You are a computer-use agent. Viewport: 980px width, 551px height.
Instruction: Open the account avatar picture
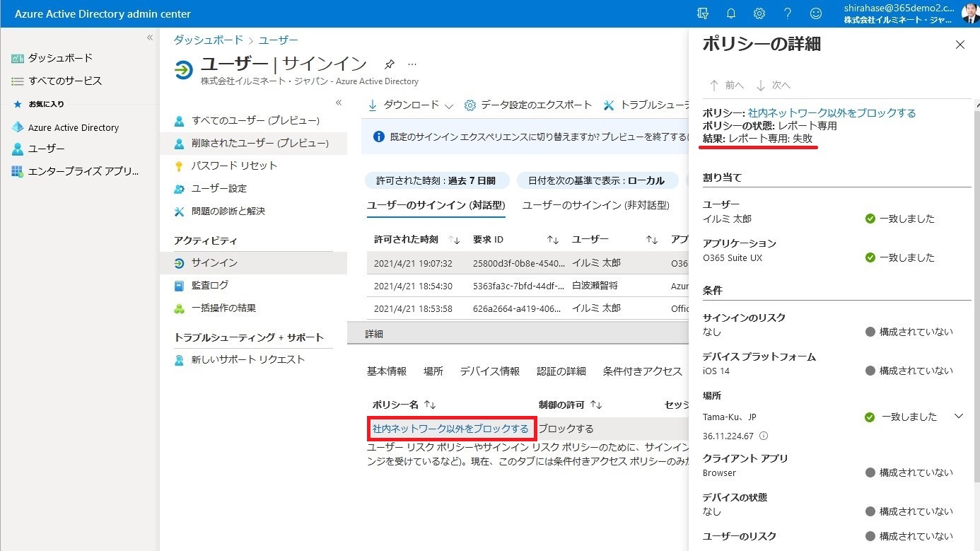970,13
